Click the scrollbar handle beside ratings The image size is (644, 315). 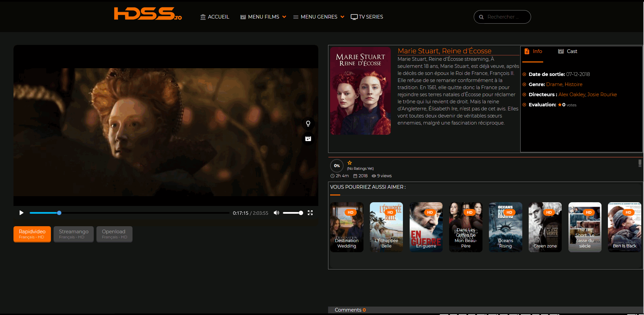click(x=640, y=163)
